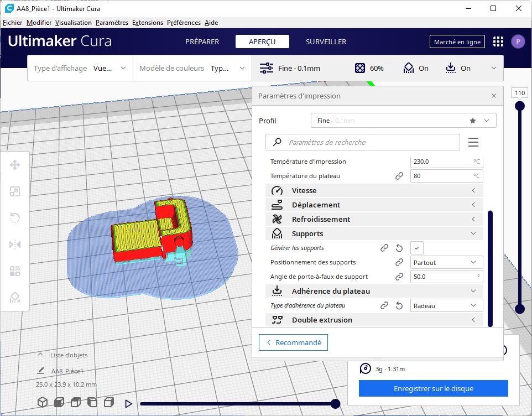This screenshot has width=532, height=416.
Task: Open Positionnement des supports dropdown
Action: (446, 262)
